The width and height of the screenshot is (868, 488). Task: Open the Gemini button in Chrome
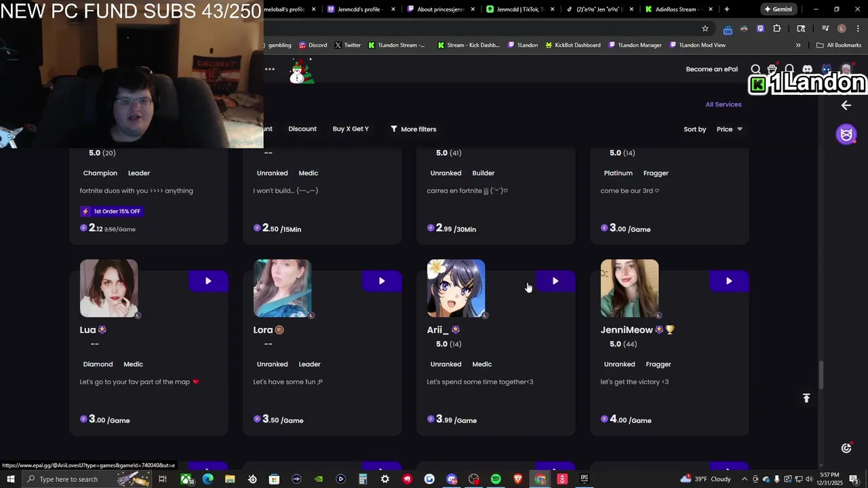pos(778,9)
